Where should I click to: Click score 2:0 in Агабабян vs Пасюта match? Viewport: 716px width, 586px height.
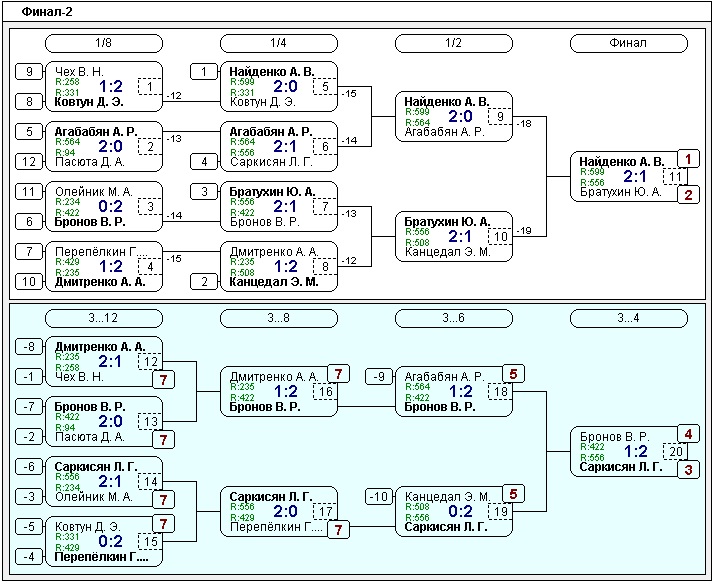[x=111, y=146]
